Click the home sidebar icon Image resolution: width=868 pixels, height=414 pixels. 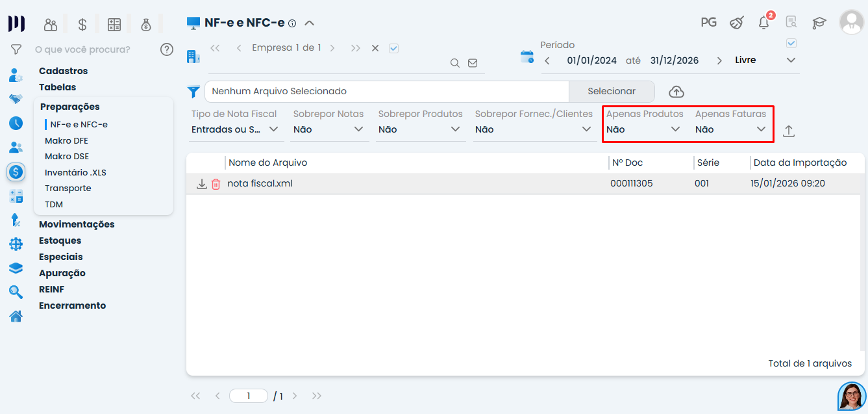tap(16, 317)
